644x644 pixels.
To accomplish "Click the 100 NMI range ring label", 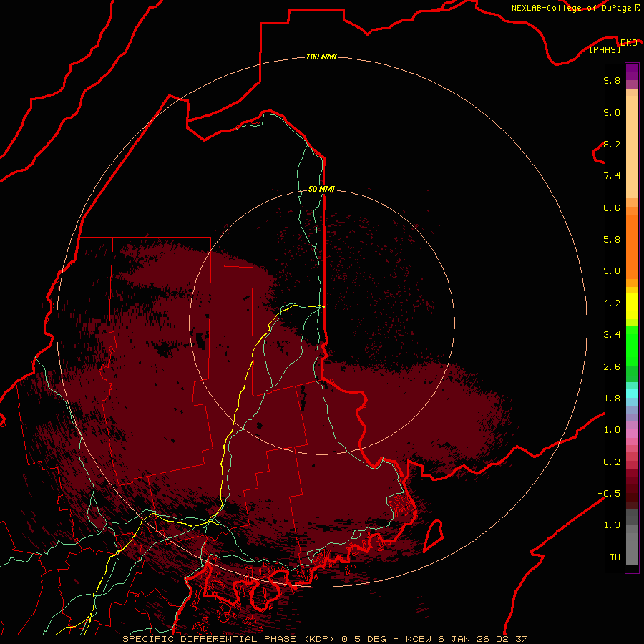I will point(321,57).
